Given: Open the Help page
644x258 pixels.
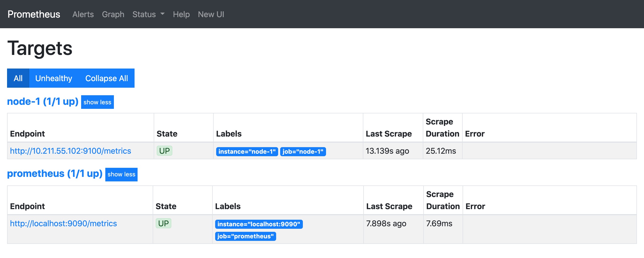Looking at the screenshot, I should pyautogui.click(x=181, y=14).
